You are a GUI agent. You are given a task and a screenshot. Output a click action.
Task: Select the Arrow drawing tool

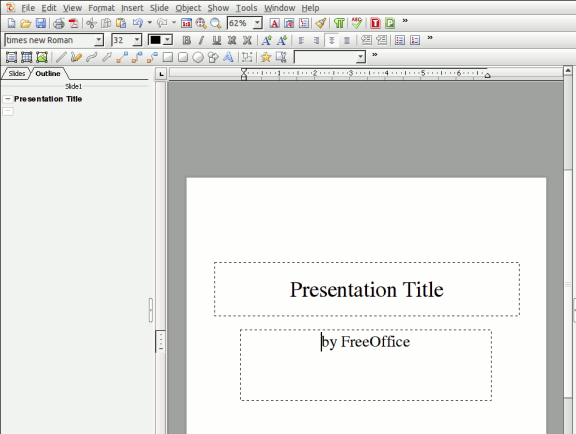click(x=107, y=57)
